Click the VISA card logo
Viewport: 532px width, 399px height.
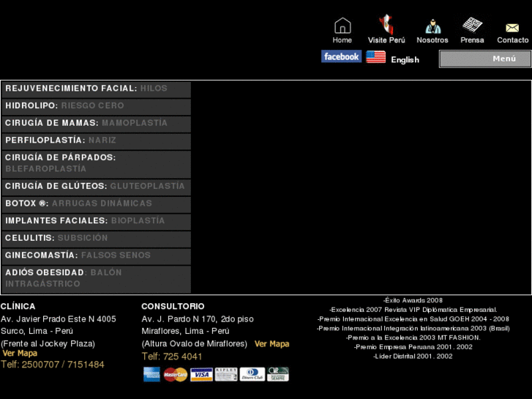tap(201, 375)
